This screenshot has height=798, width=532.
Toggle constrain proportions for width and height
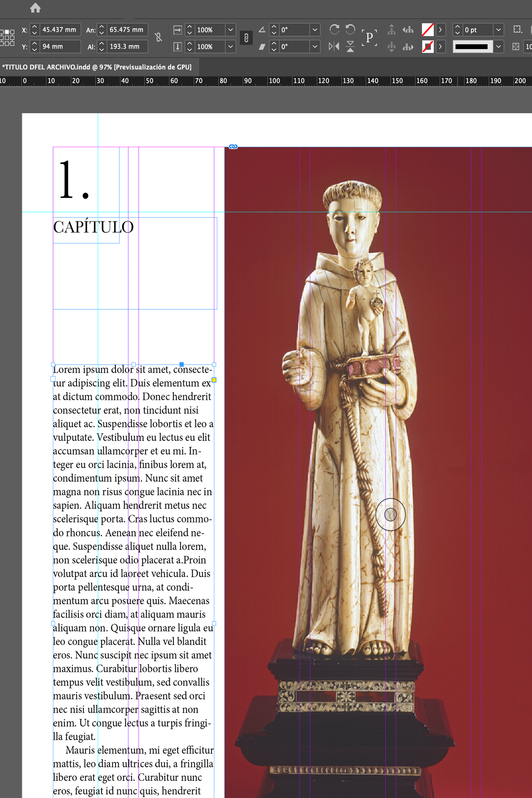pyautogui.click(x=158, y=37)
